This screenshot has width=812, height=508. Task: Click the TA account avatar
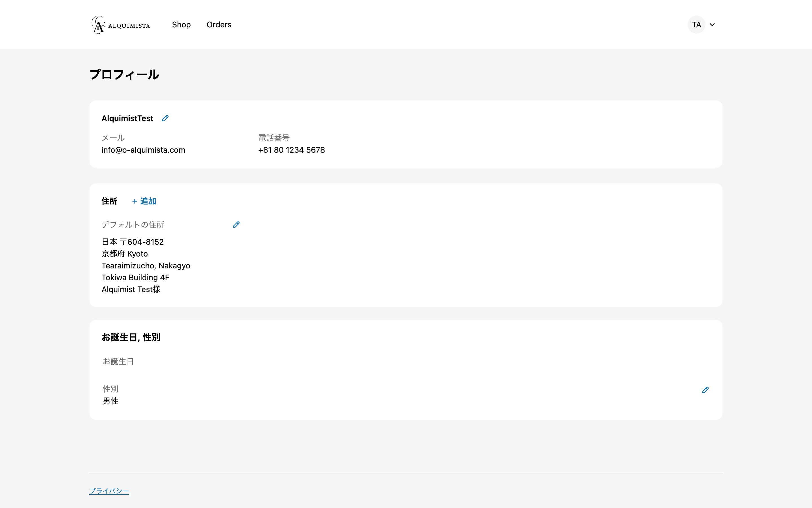[x=696, y=25]
